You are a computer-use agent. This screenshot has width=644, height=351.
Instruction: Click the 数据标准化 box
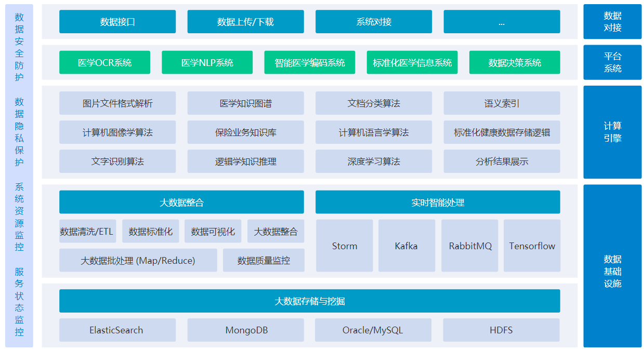point(150,231)
